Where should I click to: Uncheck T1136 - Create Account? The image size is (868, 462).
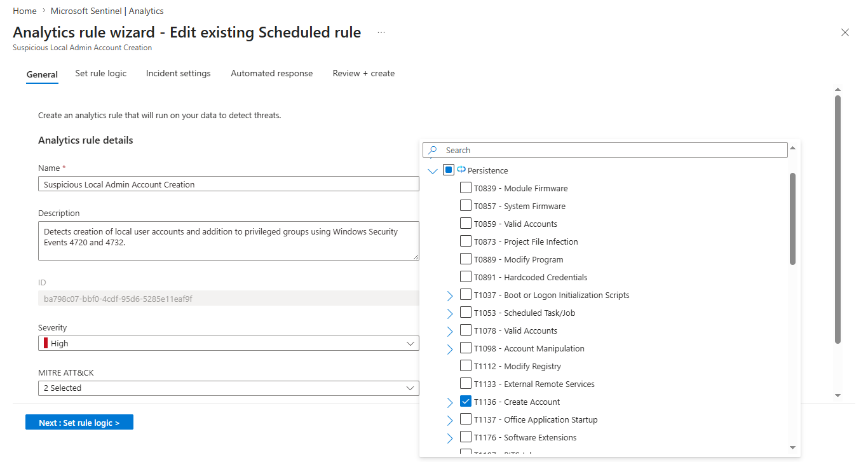click(466, 401)
